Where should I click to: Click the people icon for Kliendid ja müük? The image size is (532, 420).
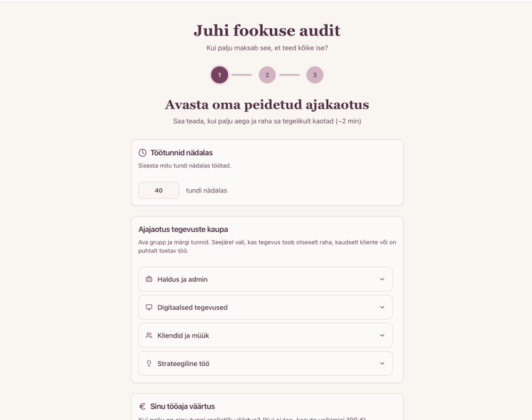tap(149, 335)
